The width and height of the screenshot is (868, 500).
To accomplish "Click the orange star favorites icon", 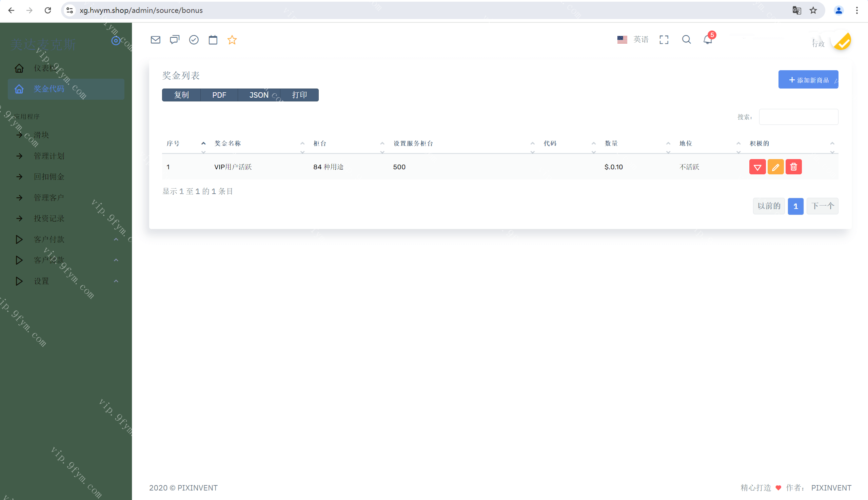I will point(232,40).
